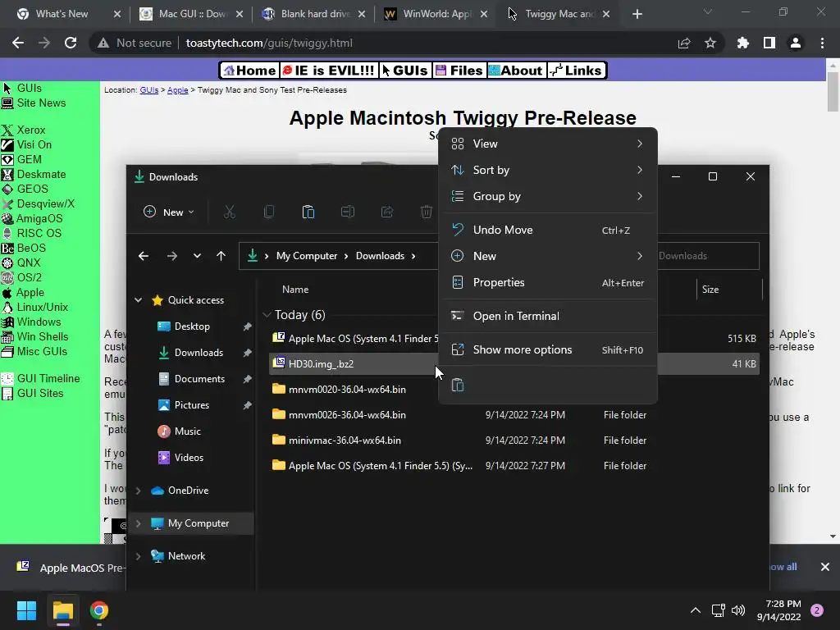Image resolution: width=840 pixels, height=630 pixels.
Task: Click Search Downloads field in Explorer
Action: [x=707, y=256]
